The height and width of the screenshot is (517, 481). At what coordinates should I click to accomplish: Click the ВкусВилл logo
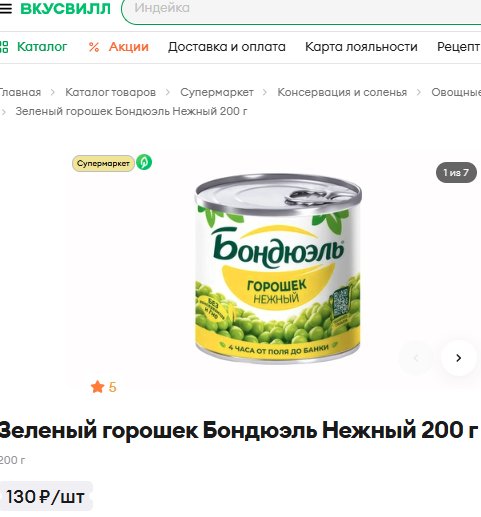[x=65, y=8]
